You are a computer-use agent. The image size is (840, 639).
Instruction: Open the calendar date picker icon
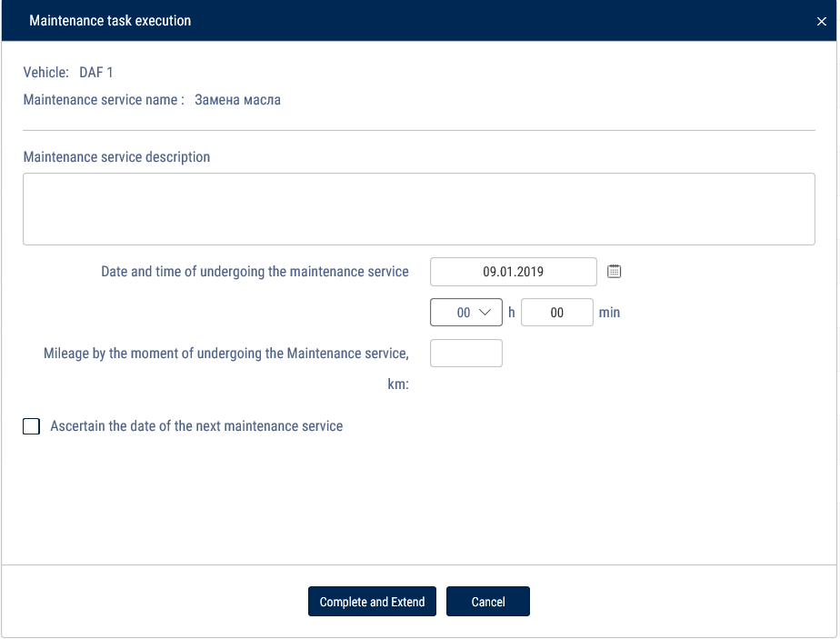coord(614,272)
